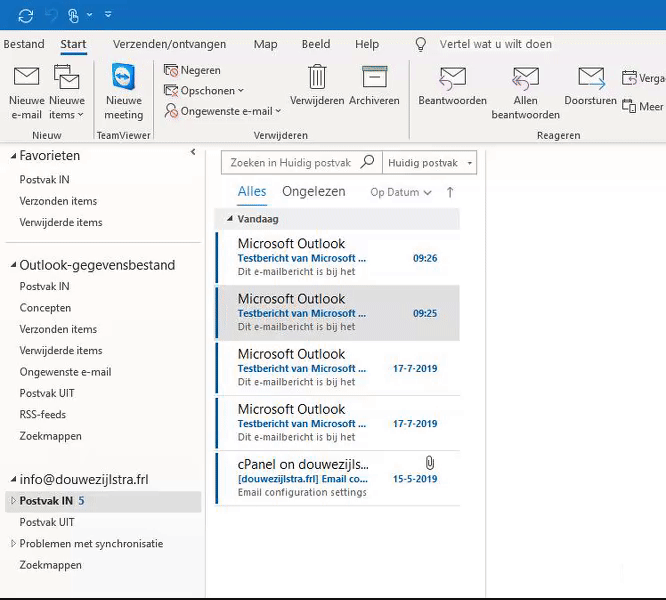Click the 'Vertel wat u wilt doen' box

coord(496,44)
